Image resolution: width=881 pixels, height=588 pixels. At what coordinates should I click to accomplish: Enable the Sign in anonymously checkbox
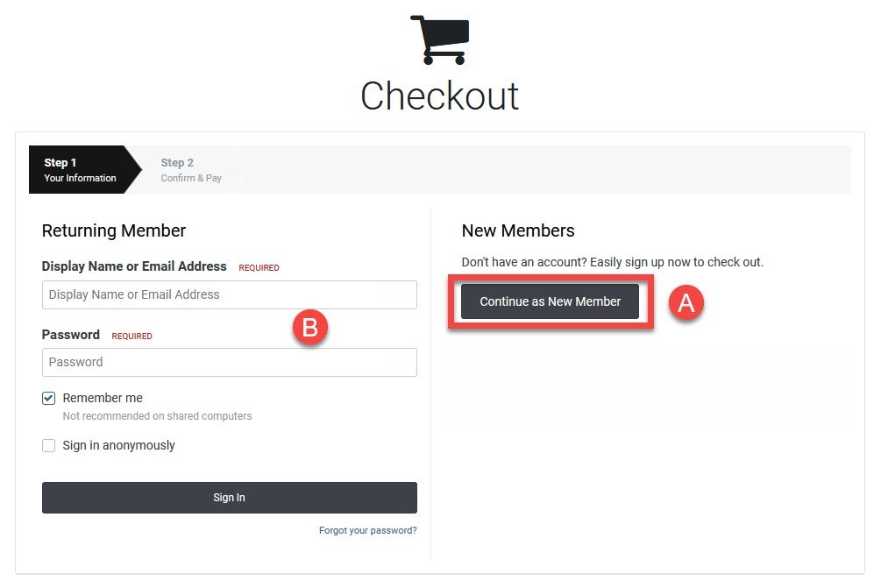(x=49, y=446)
